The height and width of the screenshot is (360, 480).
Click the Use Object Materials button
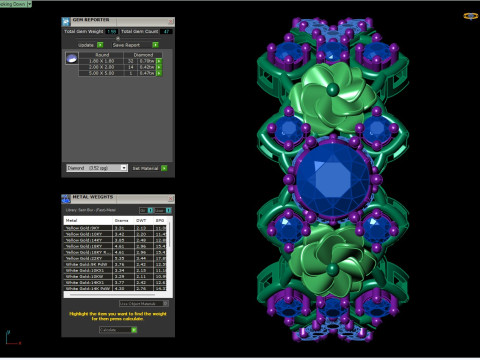tap(144, 303)
